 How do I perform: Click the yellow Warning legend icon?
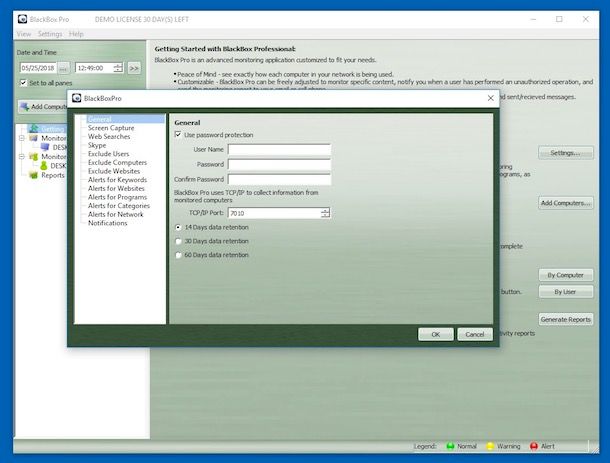tap(490, 446)
